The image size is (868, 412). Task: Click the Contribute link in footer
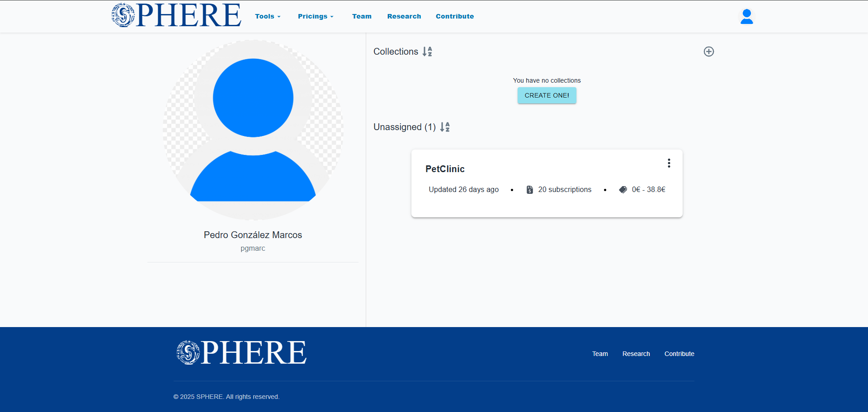click(x=679, y=354)
